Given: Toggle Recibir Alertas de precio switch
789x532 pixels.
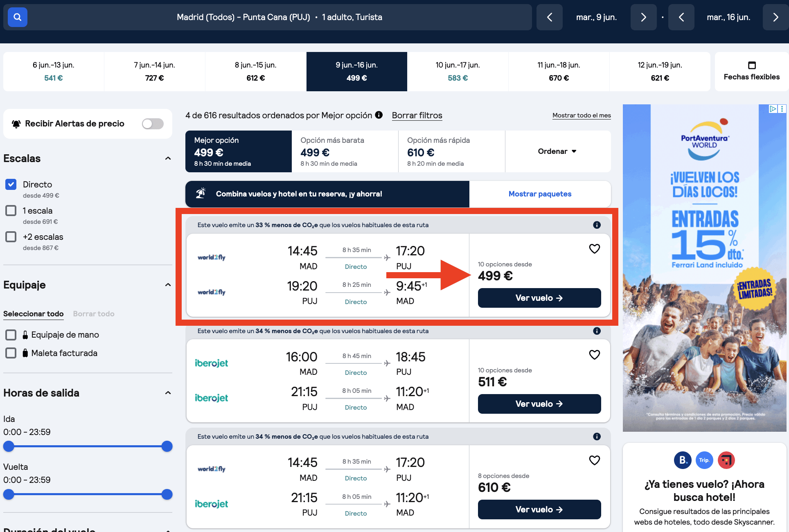Looking at the screenshot, I should [x=153, y=124].
